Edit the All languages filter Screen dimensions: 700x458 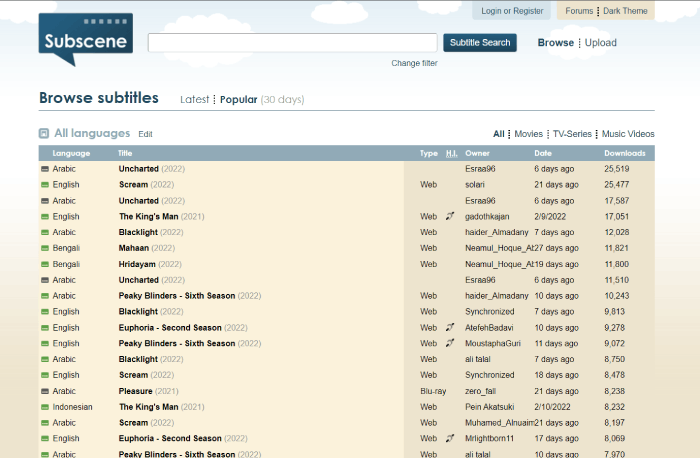145,134
